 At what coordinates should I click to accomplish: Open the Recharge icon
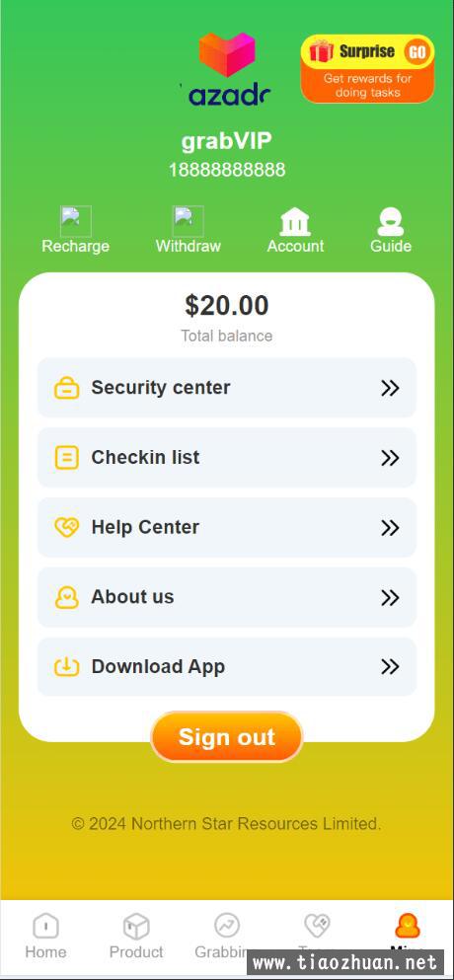click(76, 221)
